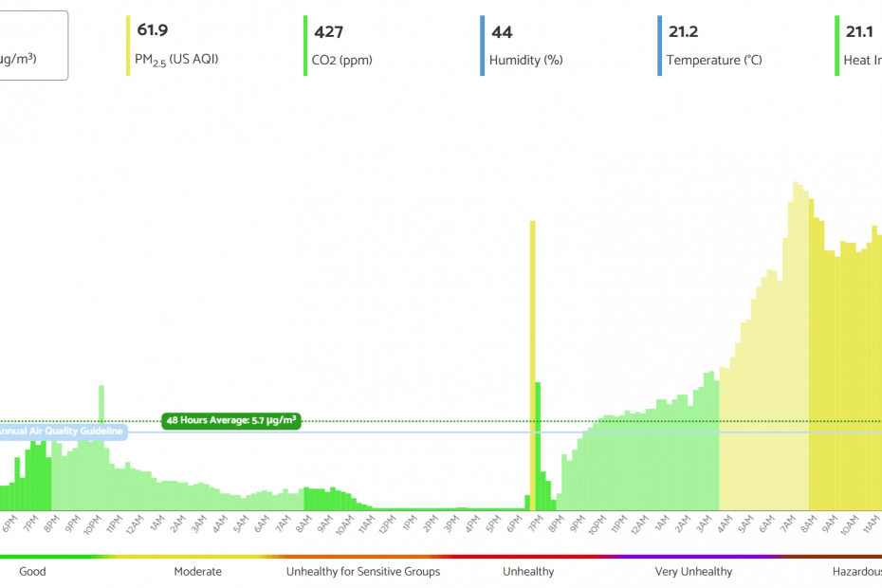Open the Humidity (44%) metric card
This screenshot has width=882, height=588.
[x=526, y=43]
